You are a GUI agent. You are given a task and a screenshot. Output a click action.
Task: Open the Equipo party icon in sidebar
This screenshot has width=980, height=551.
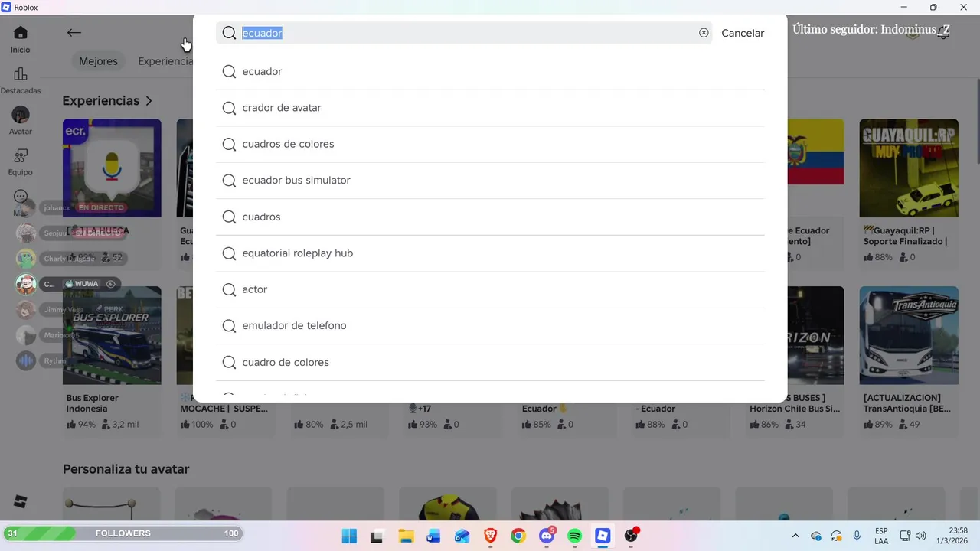pyautogui.click(x=21, y=155)
